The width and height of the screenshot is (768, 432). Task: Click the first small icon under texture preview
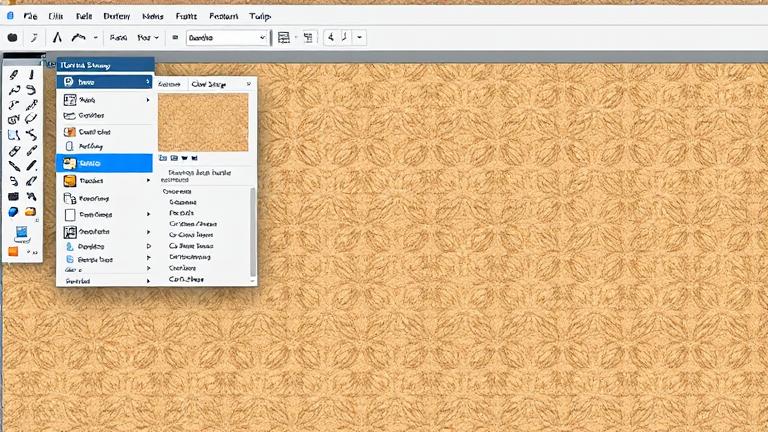pyautogui.click(x=163, y=158)
